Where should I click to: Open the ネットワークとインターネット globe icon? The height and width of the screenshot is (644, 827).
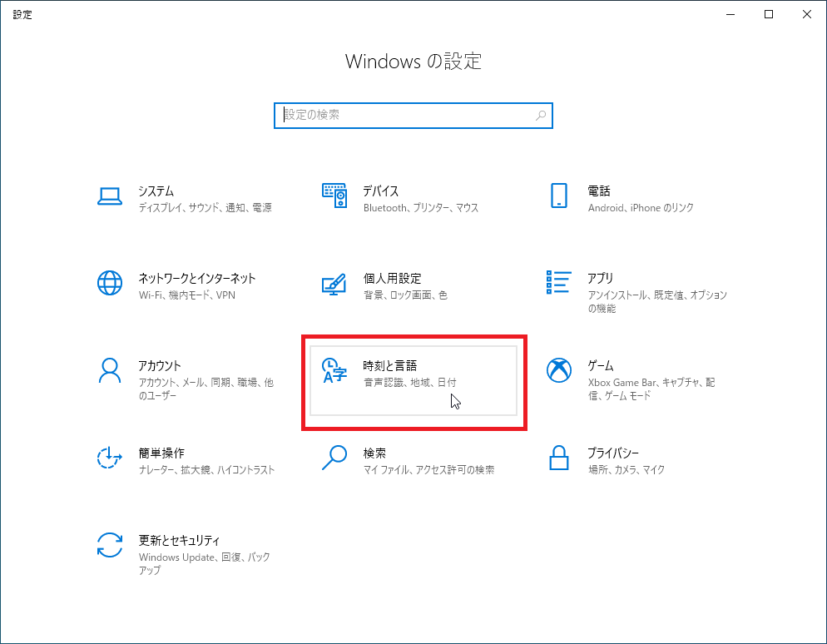pos(110,283)
